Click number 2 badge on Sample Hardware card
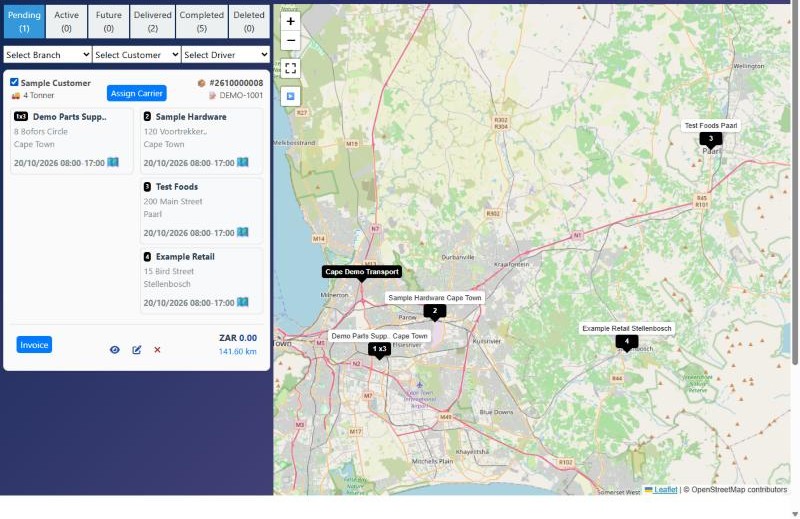Screen dimensions: 800x519 [147, 116]
